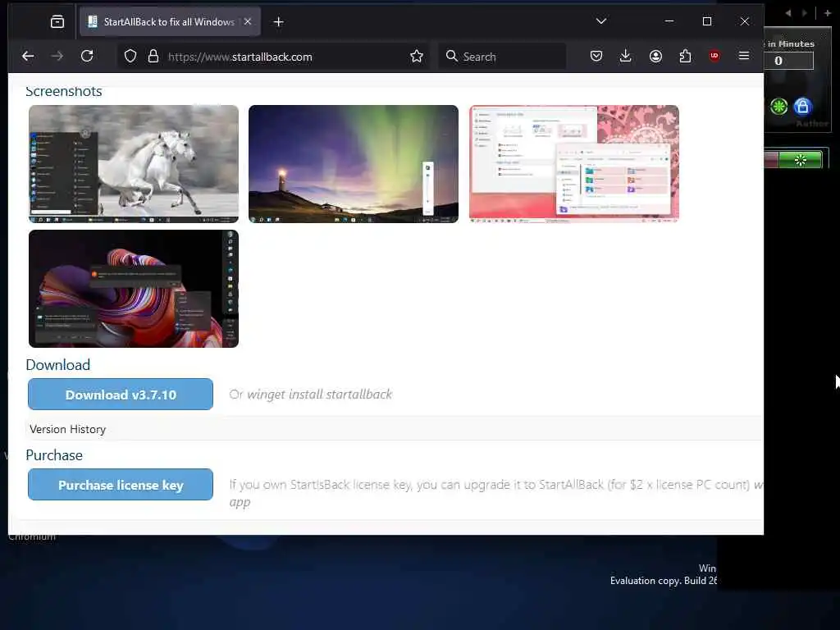Click the startallback.com address bar

tap(273, 57)
